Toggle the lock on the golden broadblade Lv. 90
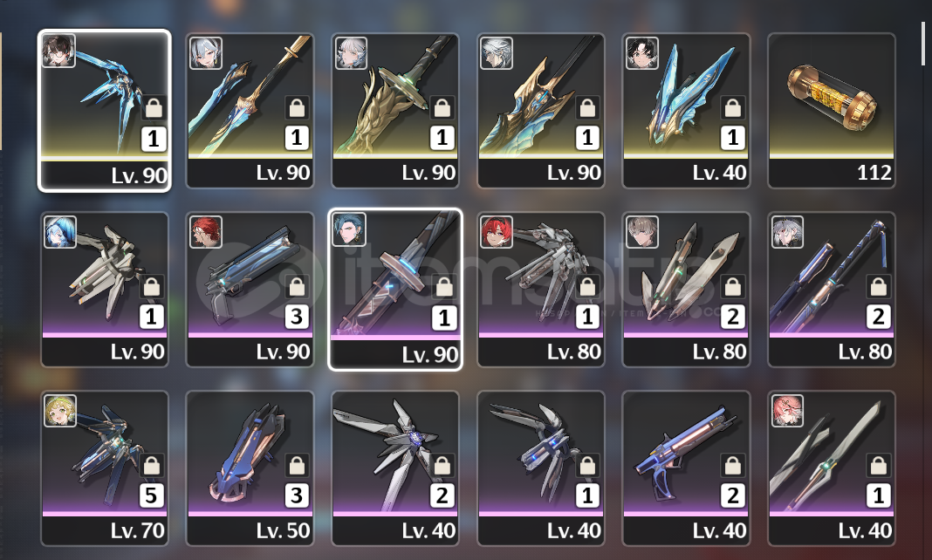 pos(442,108)
